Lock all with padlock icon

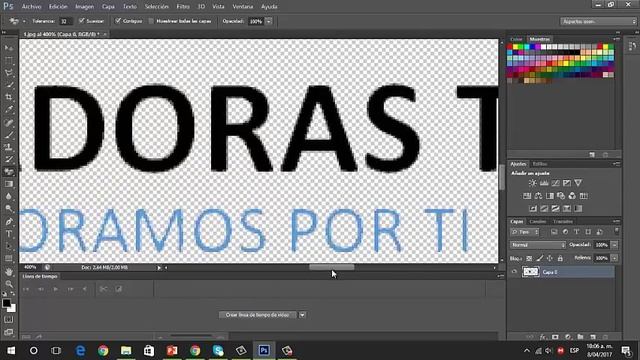tap(560, 258)
